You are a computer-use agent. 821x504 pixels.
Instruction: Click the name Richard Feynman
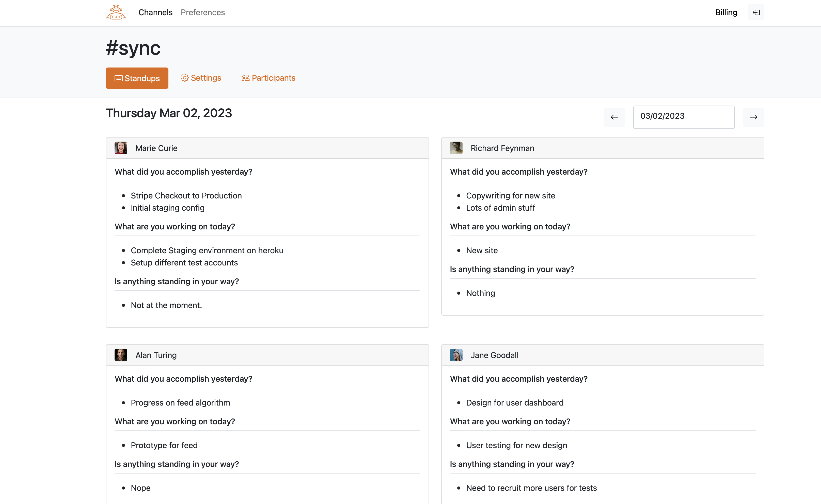[502, 148]
